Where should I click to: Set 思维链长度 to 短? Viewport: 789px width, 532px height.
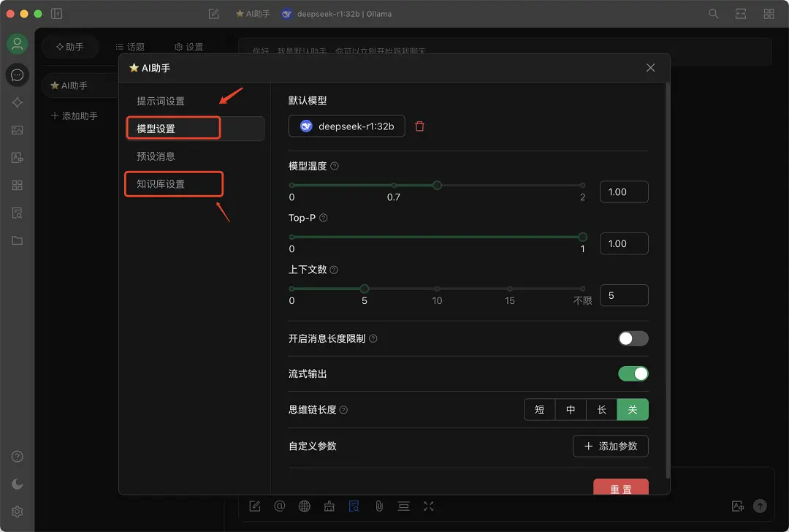[x=539, y=409]
